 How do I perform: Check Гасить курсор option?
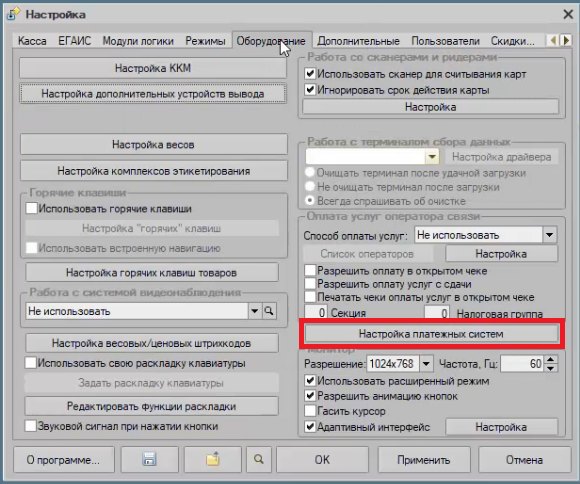310,411
